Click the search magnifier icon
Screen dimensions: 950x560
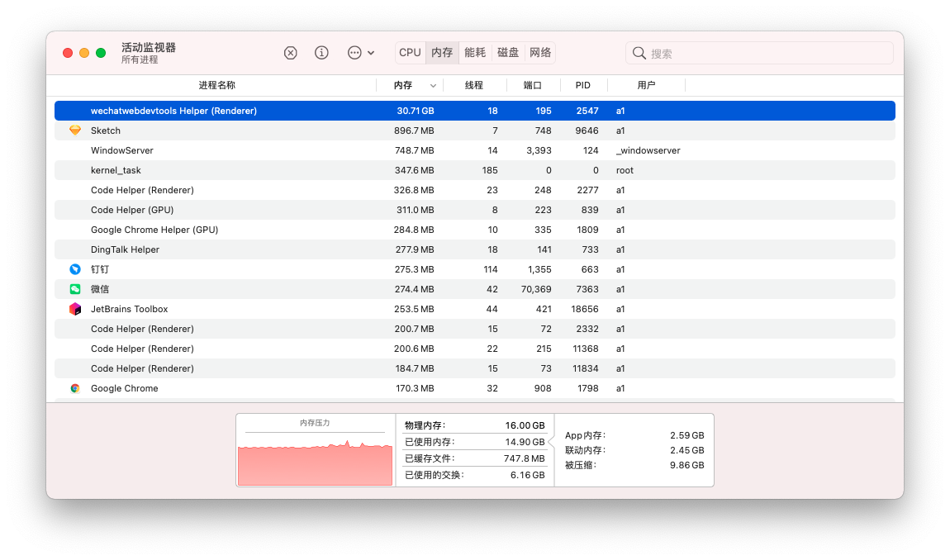639,54
